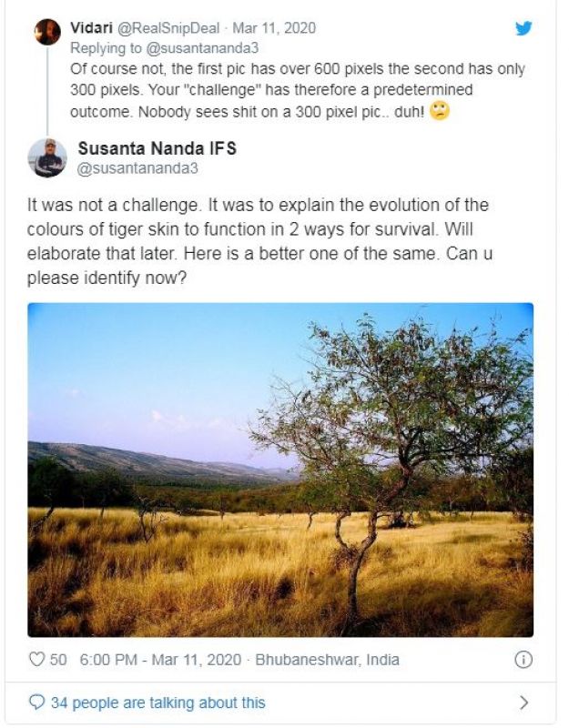Open Susanta Nanda's profile picture
Viewport: 569px width, 728px height.
(x=47, y=157)
